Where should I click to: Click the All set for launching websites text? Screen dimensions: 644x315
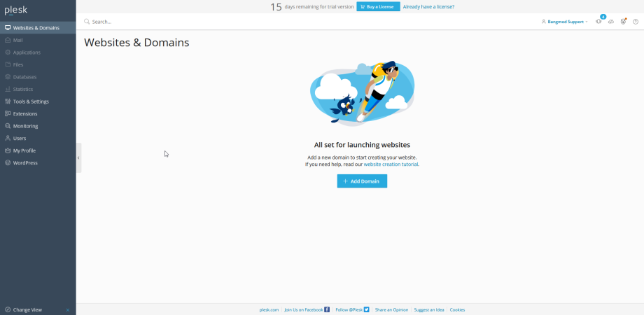pos(362,145)
